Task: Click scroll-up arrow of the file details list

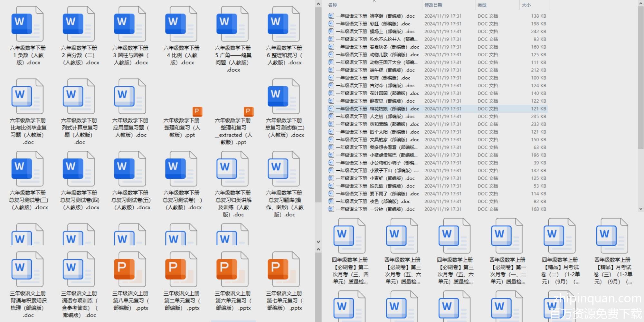Action: coord(640,4)
